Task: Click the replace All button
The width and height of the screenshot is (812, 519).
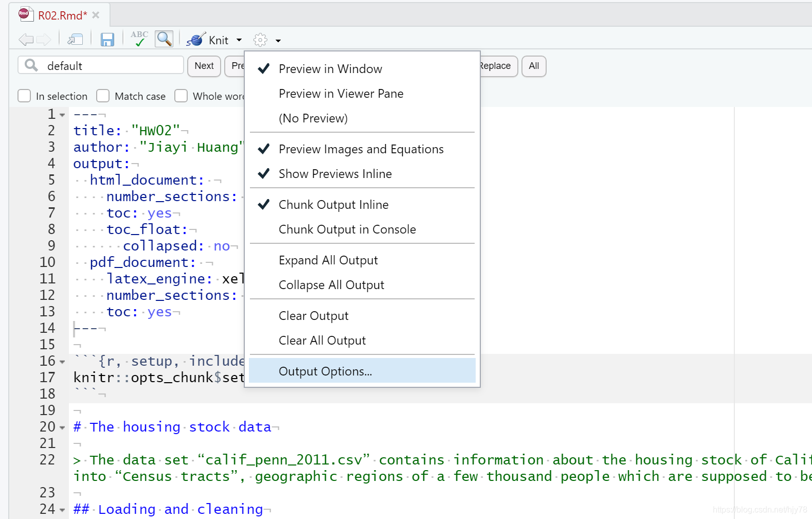Action: click(x=534, y=66)
